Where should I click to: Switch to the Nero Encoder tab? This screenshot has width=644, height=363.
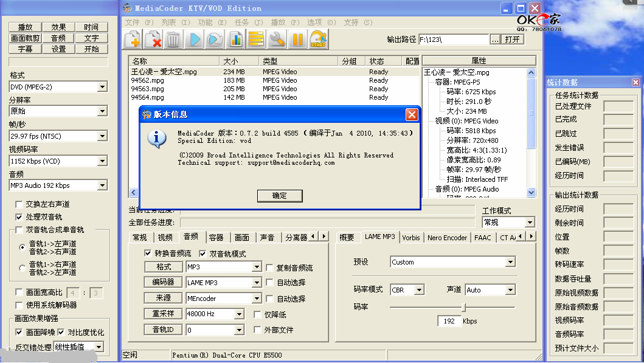pyautogui.click(x=447, y=237)
